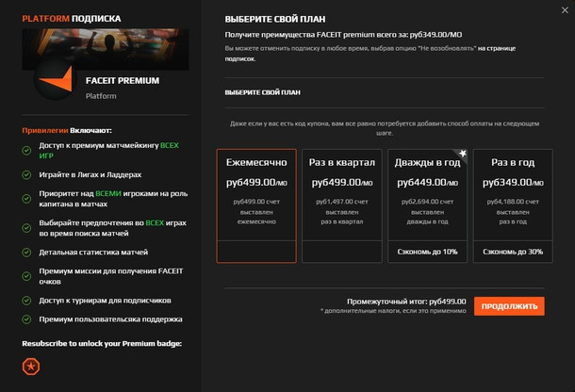The image size is (575, 392).
Task: Click the checkmark beside Доступ к турнирам для подписчиков
Action: pyautogui.click(x=27, y=301)
